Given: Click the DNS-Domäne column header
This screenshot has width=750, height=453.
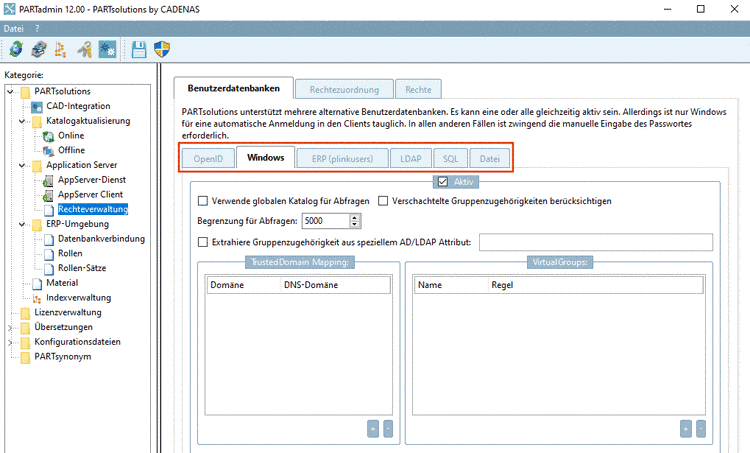Looking at the screenshot, I should [335, 285].
